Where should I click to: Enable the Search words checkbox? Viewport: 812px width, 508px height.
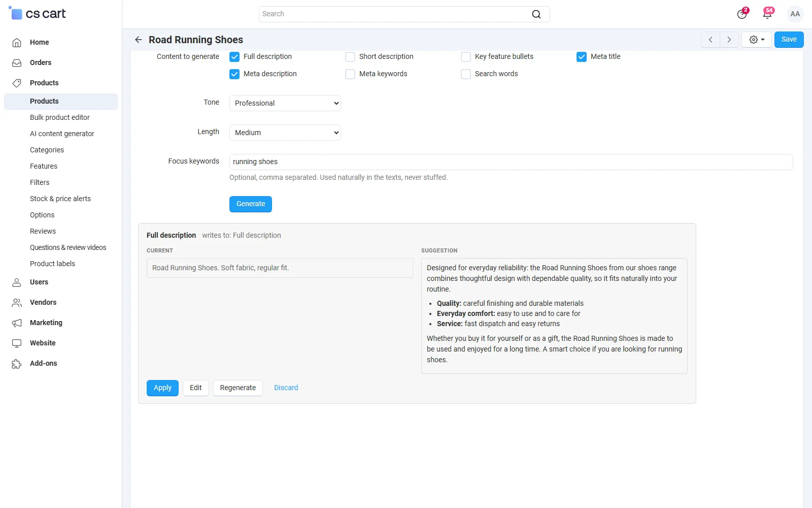466,74
